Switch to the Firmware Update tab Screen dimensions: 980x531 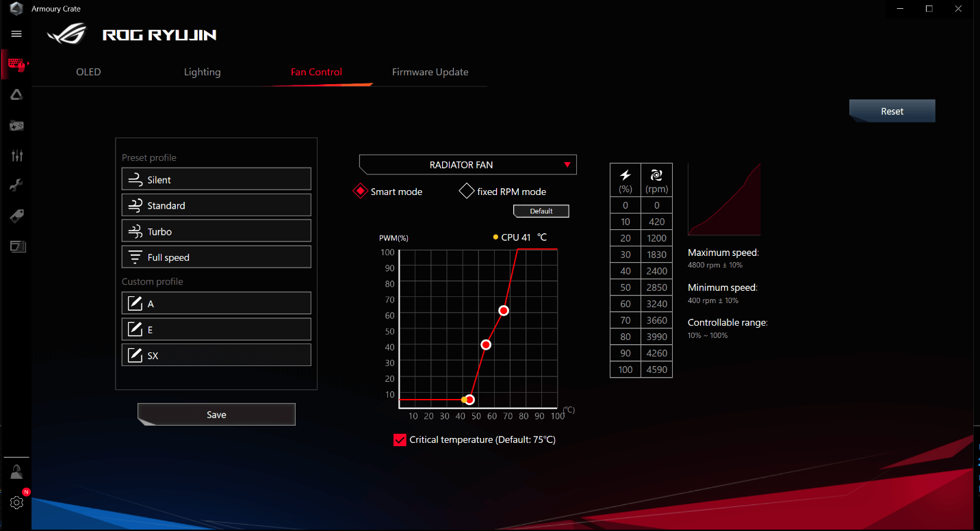[430, 72]
